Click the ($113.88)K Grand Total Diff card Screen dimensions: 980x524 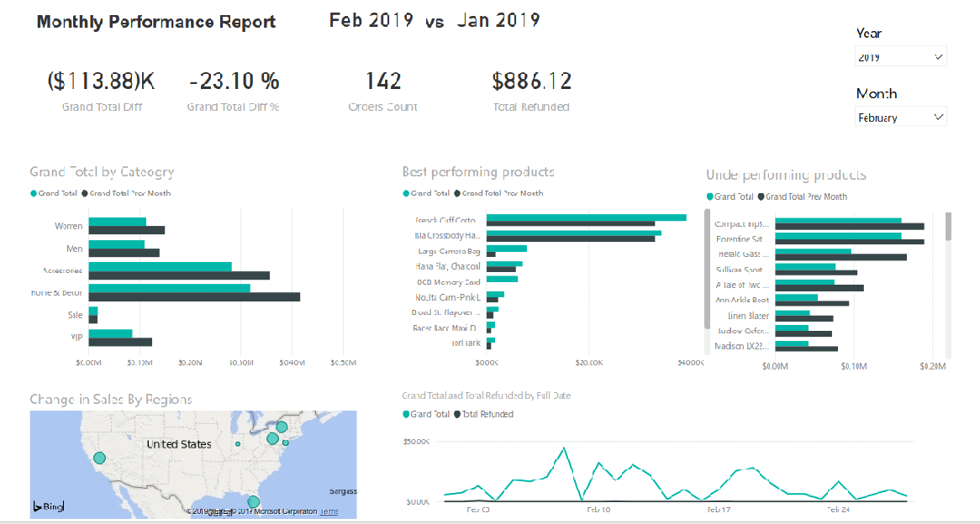[x=101, y=92]
